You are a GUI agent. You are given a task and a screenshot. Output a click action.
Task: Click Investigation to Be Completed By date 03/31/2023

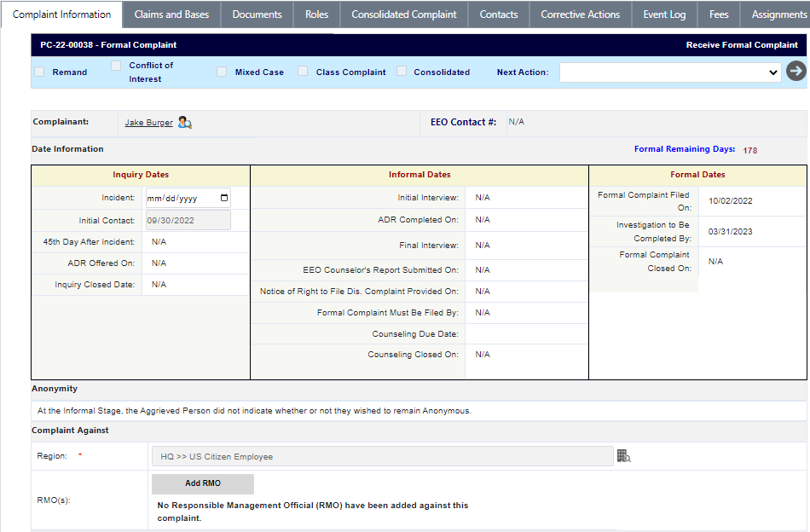click(731, 231)
